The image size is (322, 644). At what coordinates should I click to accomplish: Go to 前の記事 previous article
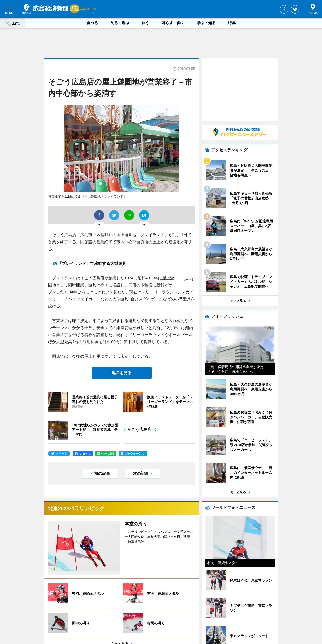[101, 474]
